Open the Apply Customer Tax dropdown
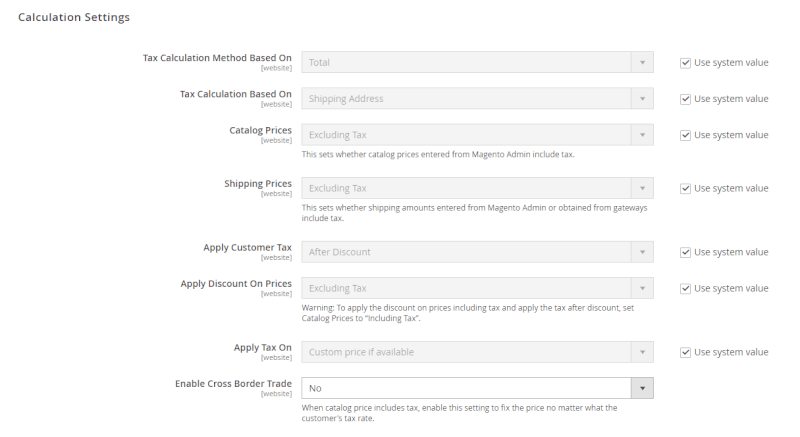This screenshot has height=437, width=800. click(x=477, y=252)
